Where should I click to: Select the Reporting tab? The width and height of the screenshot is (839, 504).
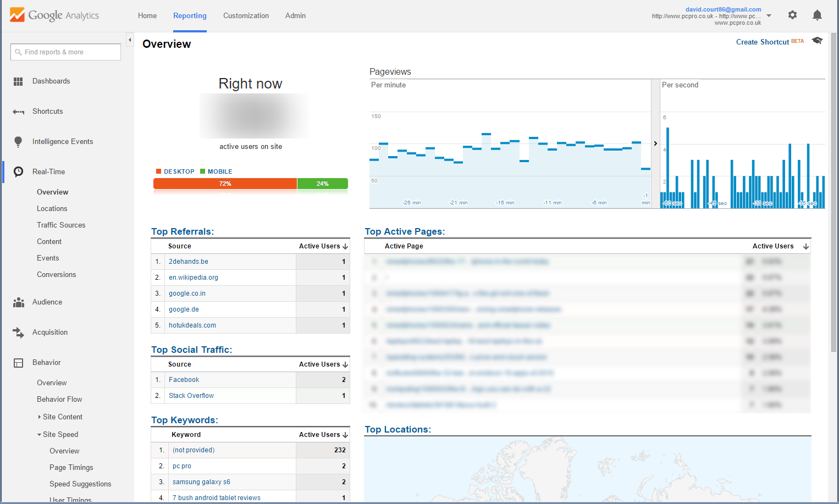190,15
